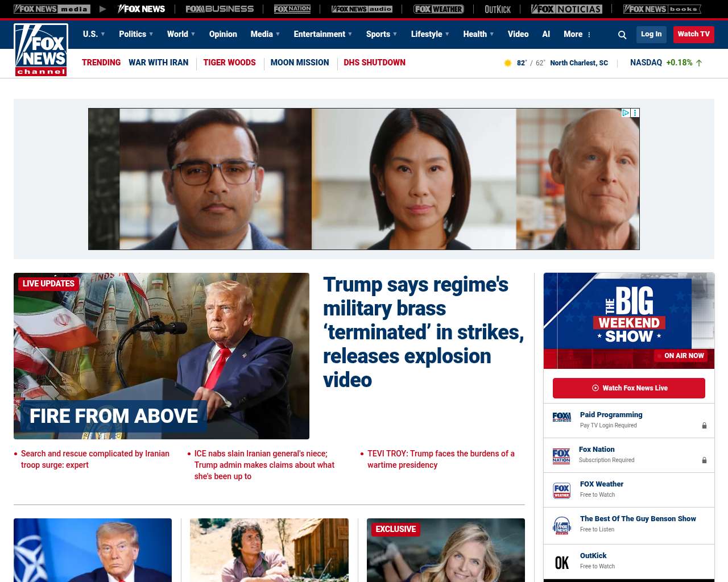This screenshot has width=728, height=582.
Task: Open Fox News Books logo link
Action: point(662,9)
